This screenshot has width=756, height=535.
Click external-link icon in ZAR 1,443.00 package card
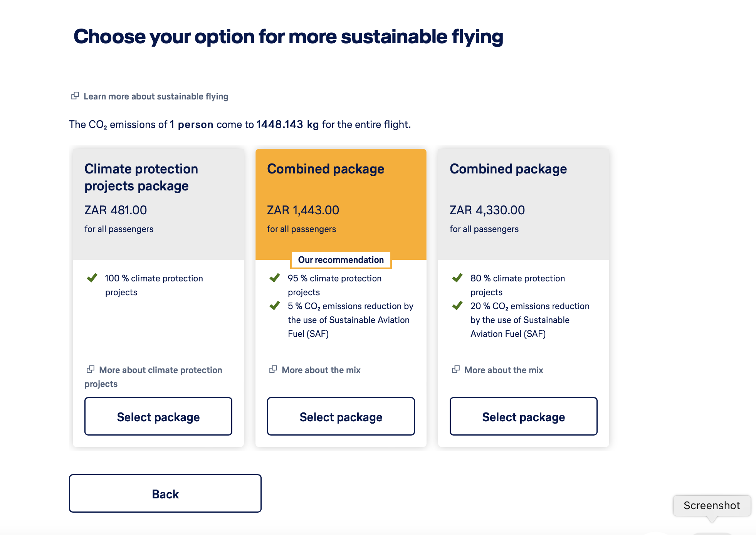273,369
